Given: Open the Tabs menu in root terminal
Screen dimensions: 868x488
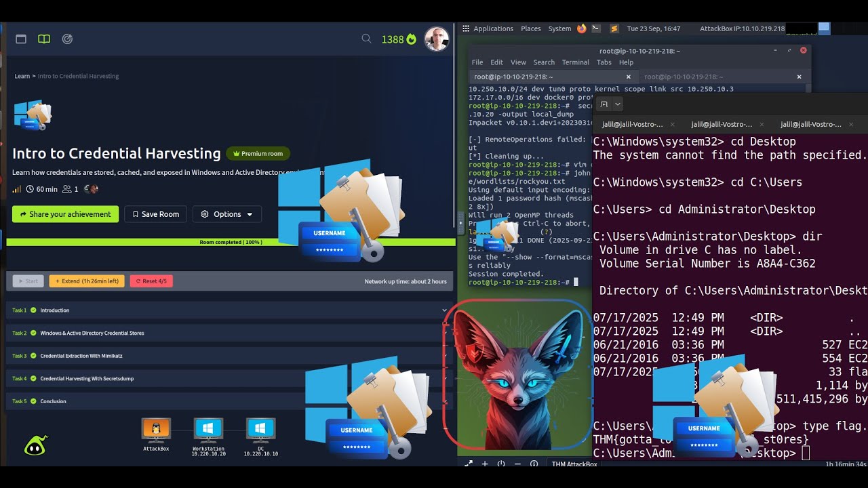Looking at the screenshot, I should click(604, 62).
